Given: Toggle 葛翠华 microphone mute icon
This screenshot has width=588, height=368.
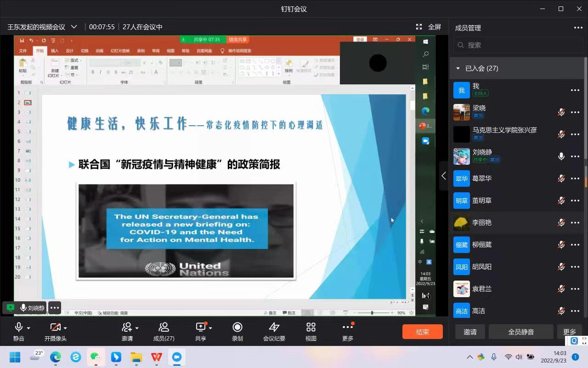Looking at the screenshot, I should [x=561, y=178].
